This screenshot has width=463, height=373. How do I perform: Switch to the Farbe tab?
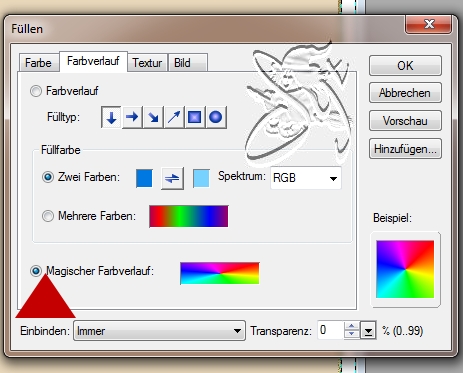[38, 63]
